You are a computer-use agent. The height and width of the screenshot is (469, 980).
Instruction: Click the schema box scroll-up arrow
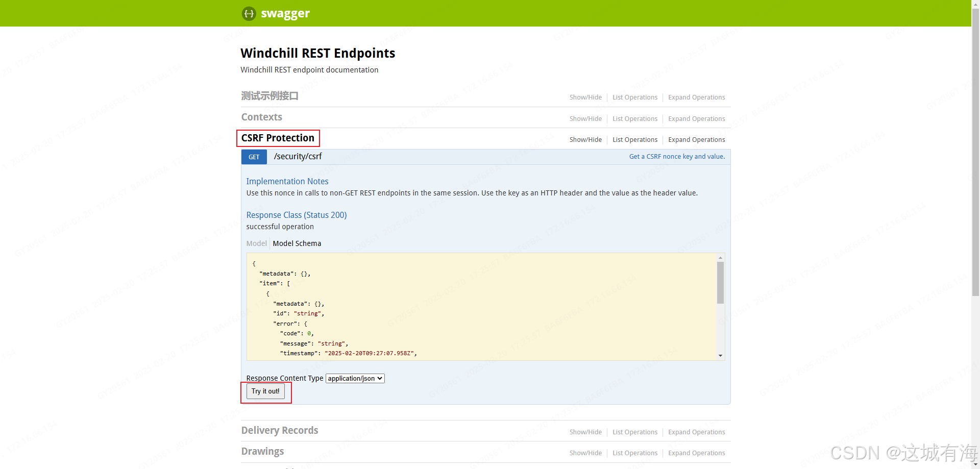coord(720,258)
